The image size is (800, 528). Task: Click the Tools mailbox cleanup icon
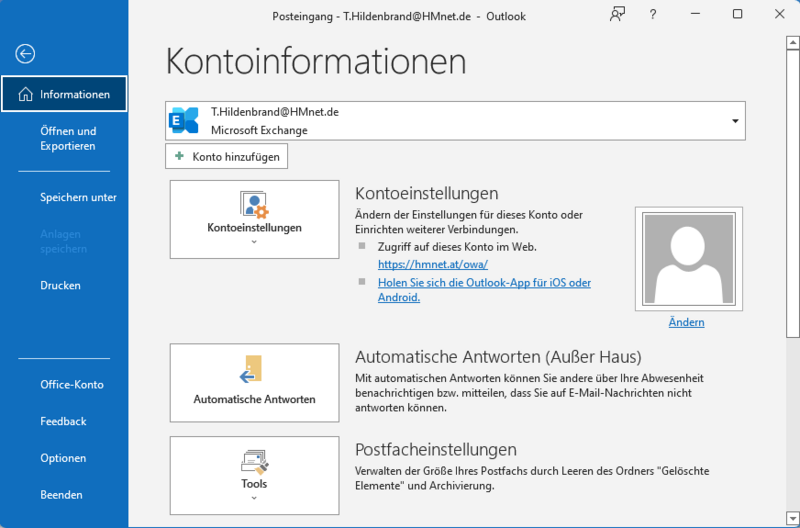(x=255, y=462)
